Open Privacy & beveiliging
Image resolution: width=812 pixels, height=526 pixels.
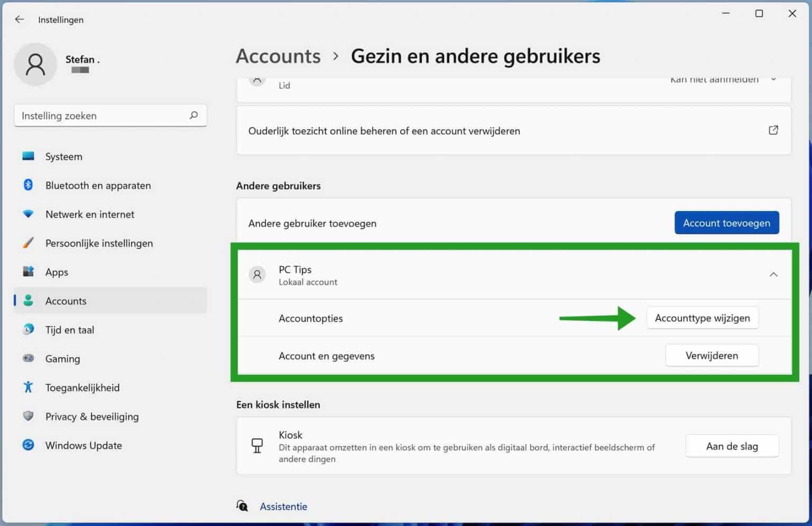coord(91,417)
